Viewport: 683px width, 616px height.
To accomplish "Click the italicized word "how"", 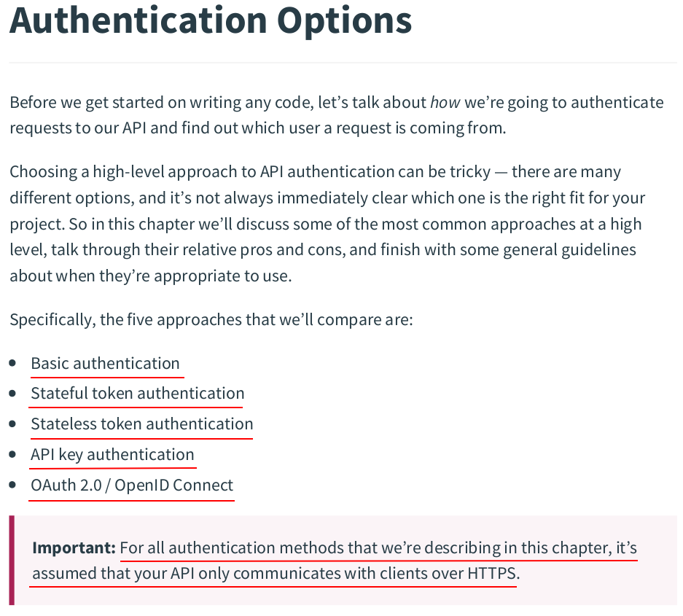I will (445, 102).
